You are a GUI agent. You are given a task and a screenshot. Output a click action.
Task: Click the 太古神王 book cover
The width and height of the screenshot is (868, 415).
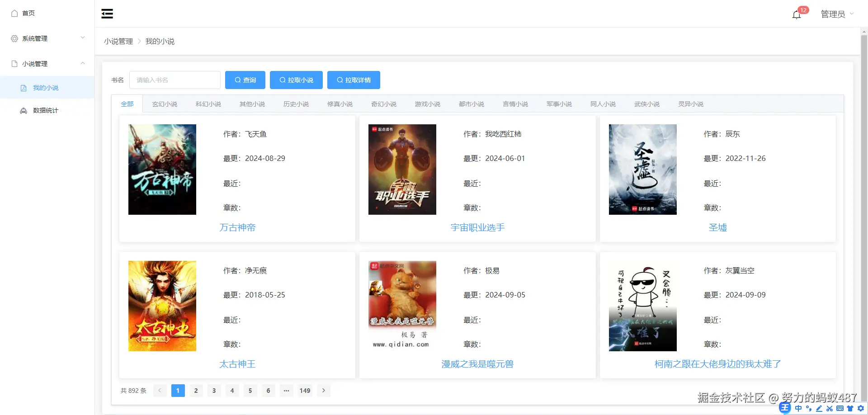(162, 306)
